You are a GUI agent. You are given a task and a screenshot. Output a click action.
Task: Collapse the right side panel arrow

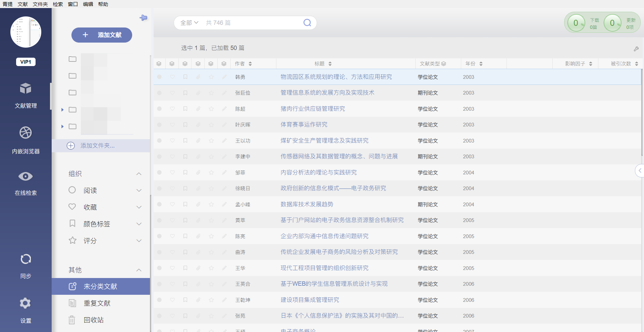[x=640, y=171]
